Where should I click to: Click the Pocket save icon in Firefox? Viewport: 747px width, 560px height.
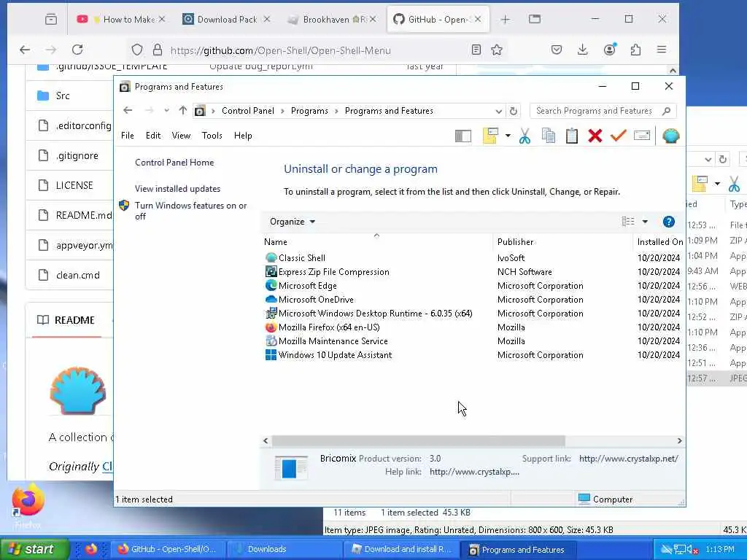(557, 50)
